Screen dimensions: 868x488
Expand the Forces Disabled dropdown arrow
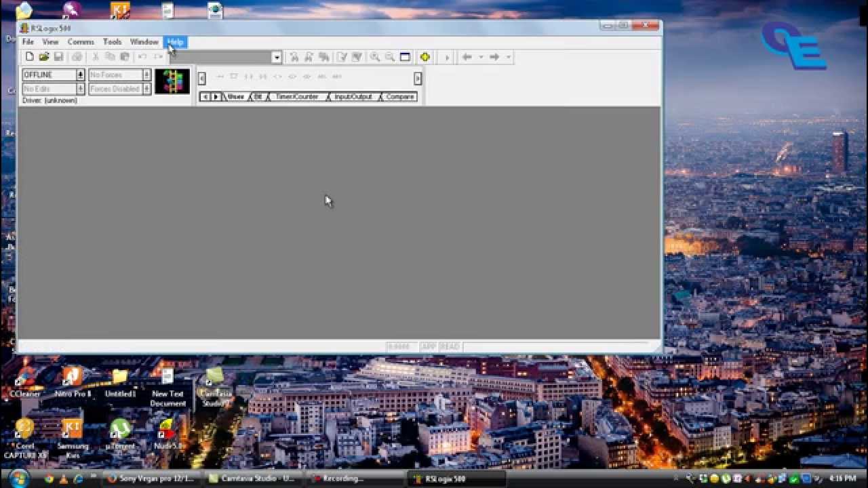click(x=146, y=89)
